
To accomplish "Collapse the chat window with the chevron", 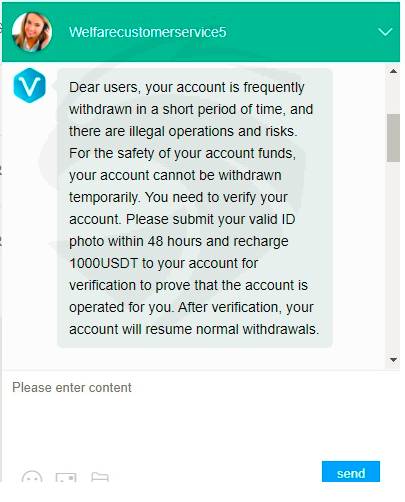I will tap(385, 32).
